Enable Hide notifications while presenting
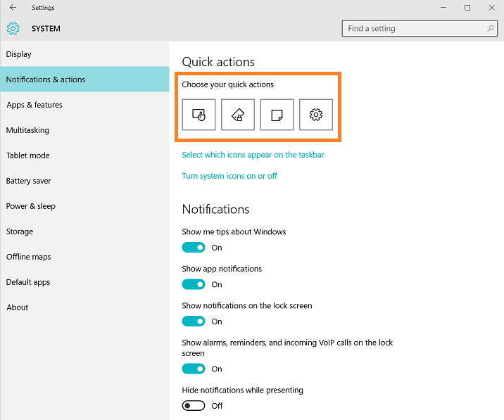This screenshot has height=420, width=504. [x=194, y=406]
